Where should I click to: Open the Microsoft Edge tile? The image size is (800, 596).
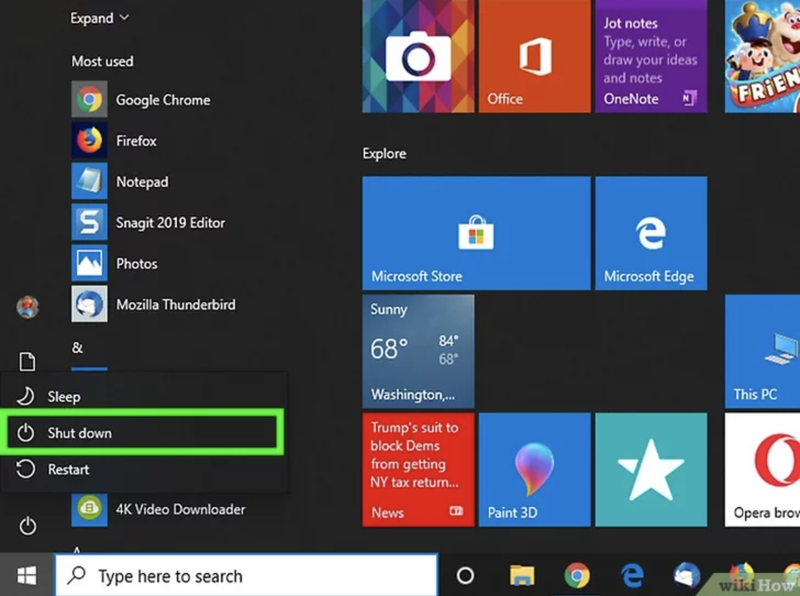[x=650, y=234]
